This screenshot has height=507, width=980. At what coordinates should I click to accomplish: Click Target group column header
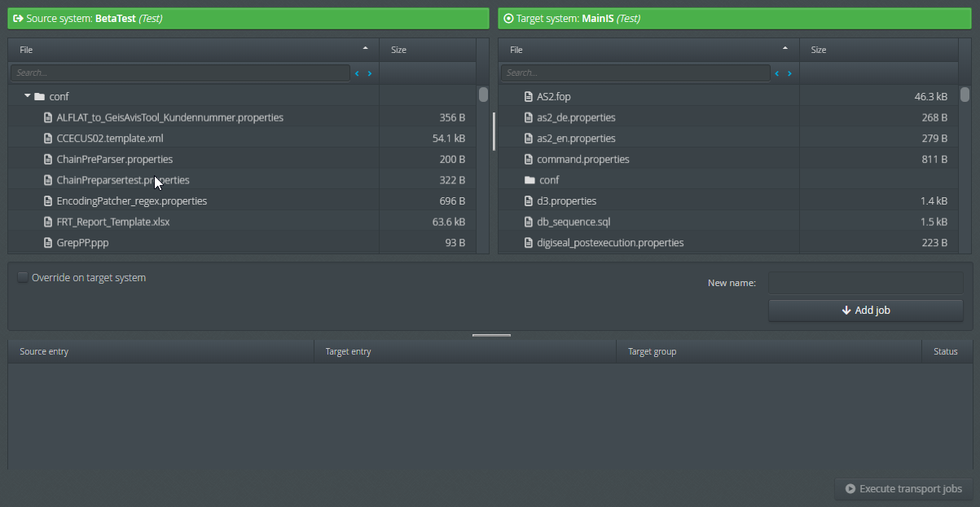(x=769, y=351)
